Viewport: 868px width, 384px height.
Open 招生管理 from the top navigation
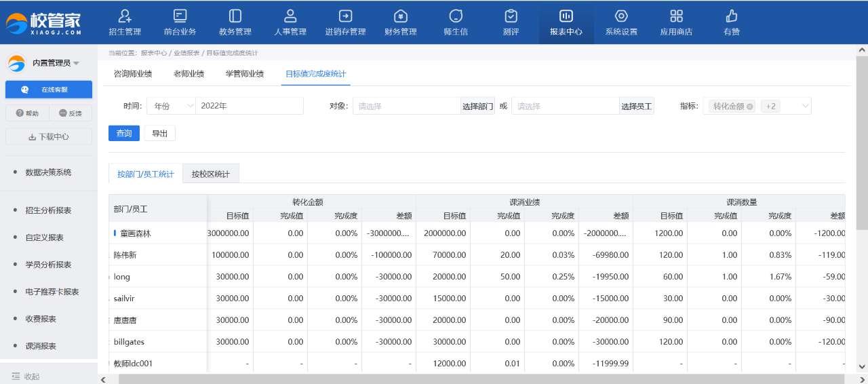(x=125, y=22)
